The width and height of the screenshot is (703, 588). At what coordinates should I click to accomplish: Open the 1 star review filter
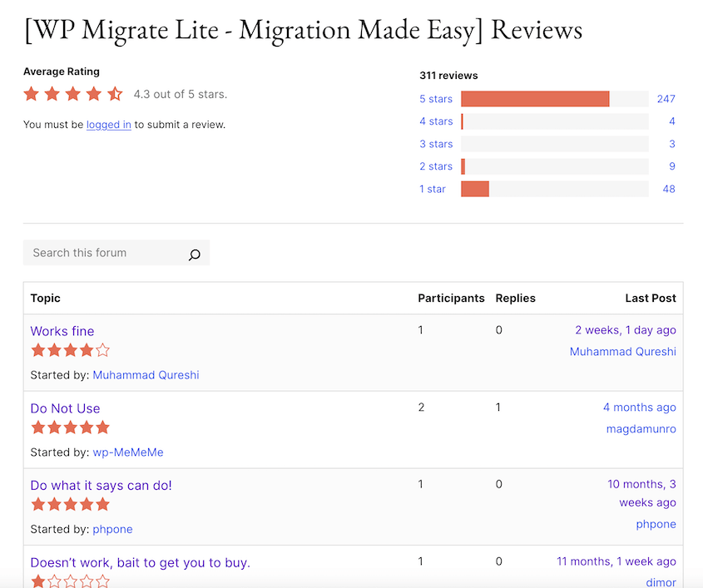433,189
